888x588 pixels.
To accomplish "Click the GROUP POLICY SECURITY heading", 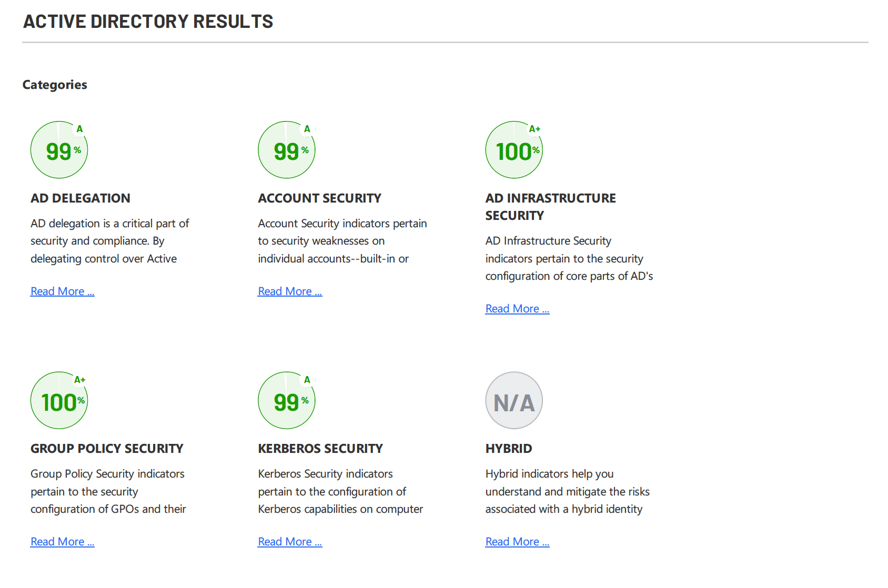I will [107, 449].
